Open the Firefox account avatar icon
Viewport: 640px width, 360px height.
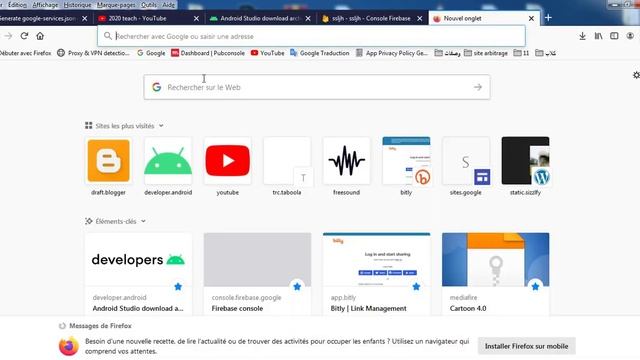coord(630,36)
